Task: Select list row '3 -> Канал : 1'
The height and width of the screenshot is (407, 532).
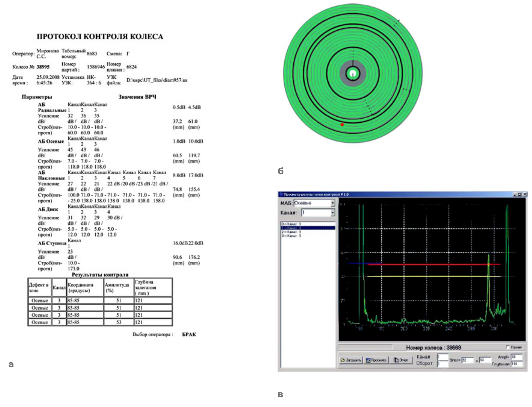Action: point(308,236)
